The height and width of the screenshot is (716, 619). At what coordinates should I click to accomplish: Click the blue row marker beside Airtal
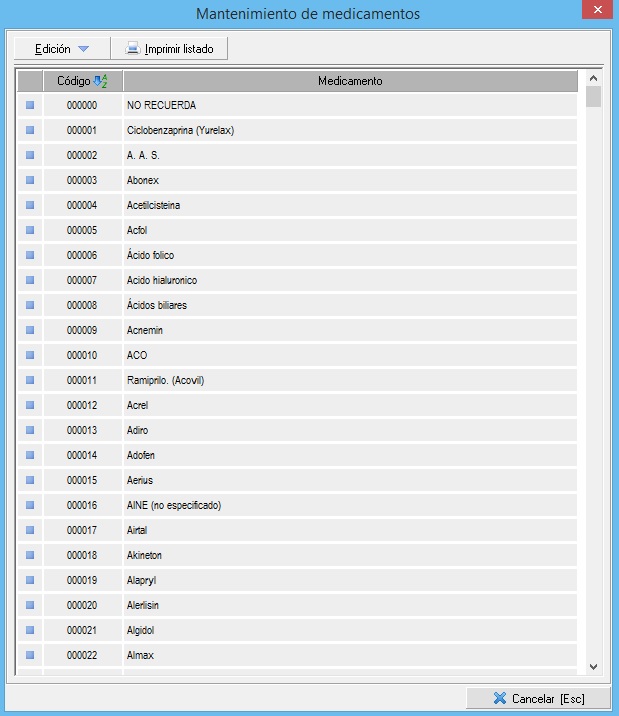pyautogui.click(x=30, y=530)
